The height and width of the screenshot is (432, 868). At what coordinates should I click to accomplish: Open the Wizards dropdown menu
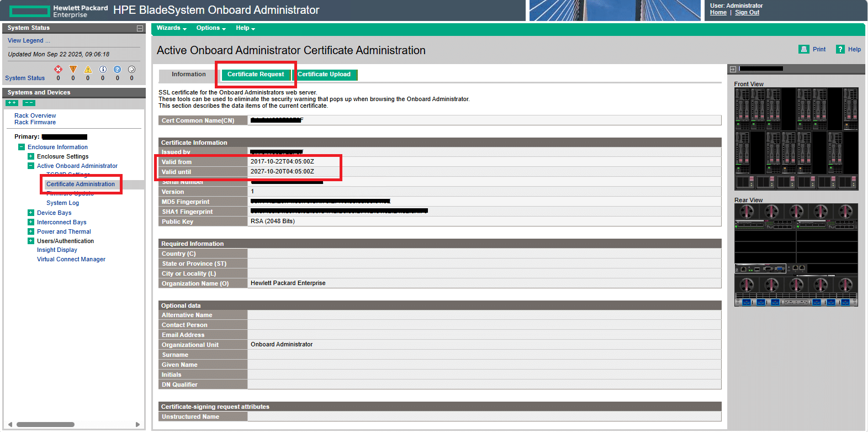[x=171, y=28]
